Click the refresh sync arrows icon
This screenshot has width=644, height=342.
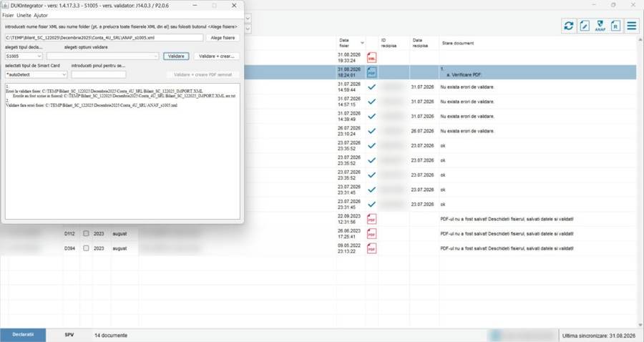coord(568,26)
